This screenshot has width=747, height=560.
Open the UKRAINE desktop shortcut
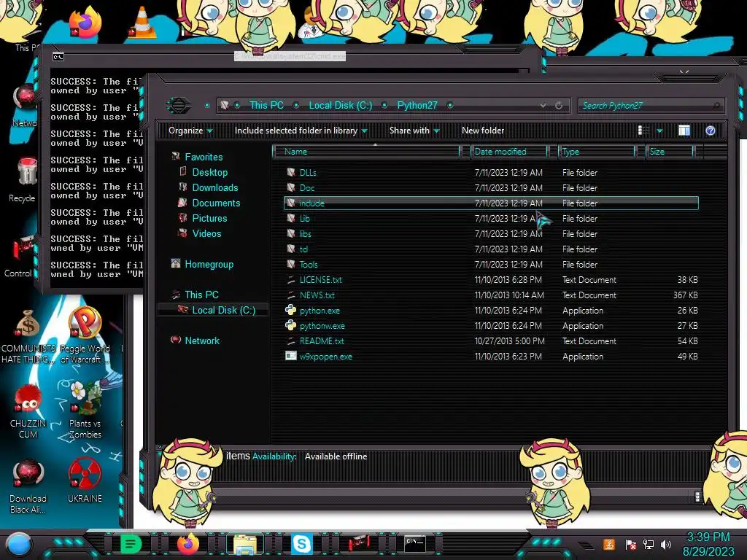click(x=85, y=474)
